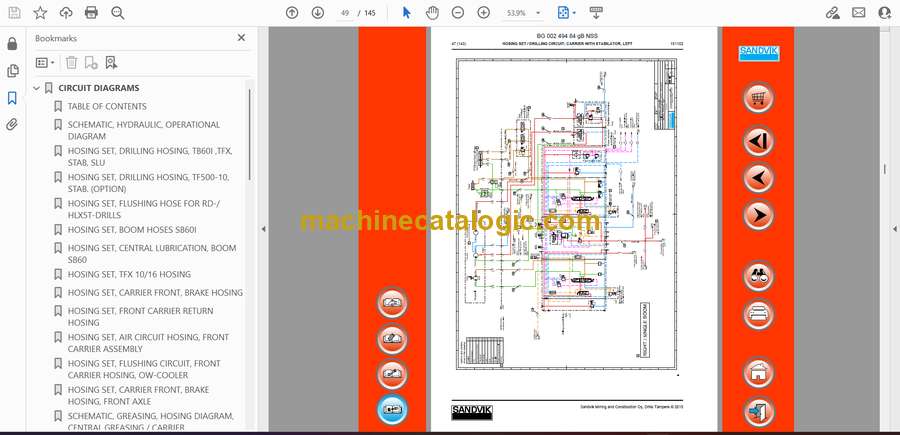The image size is (900, 435).
Task: Click the exit door button
Action: 758,411
